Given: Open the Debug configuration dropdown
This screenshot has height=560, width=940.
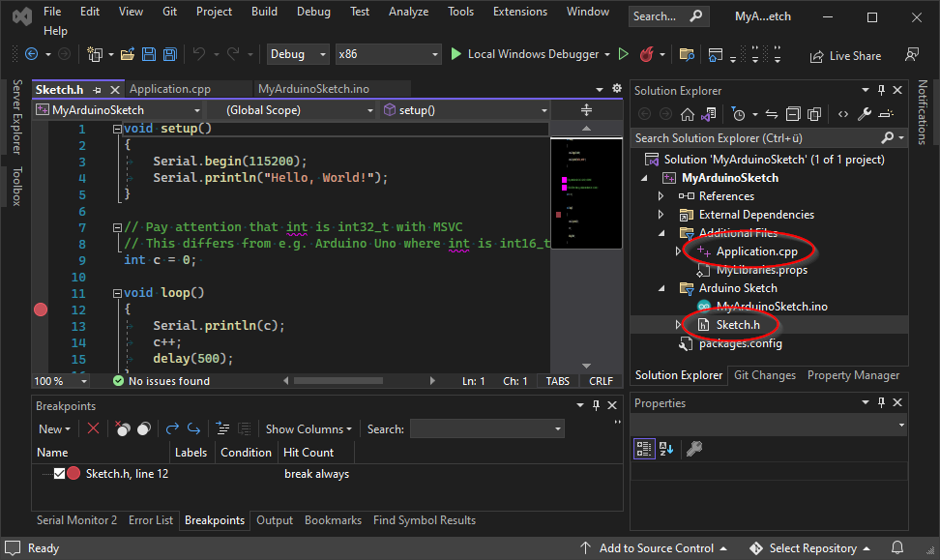Looking at the screenshot, I should coord(298,54).
